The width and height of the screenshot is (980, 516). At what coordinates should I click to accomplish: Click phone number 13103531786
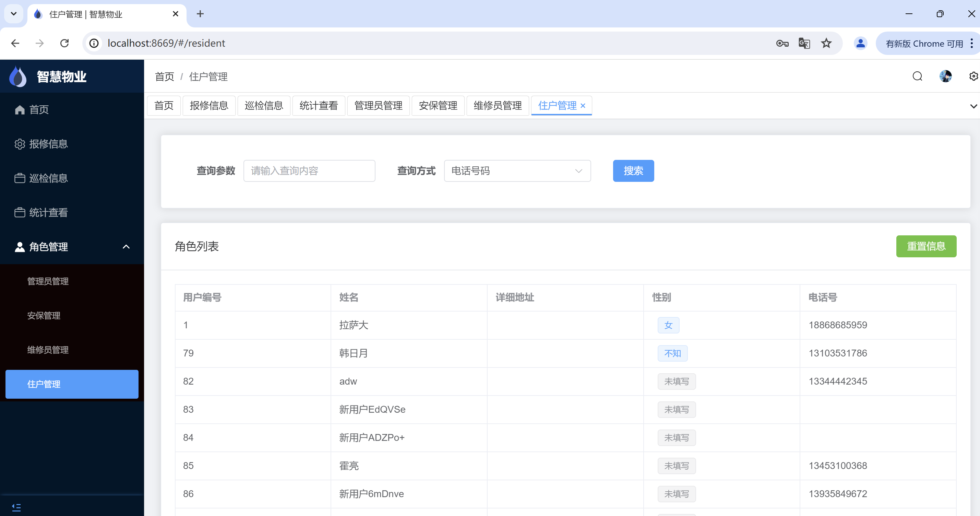[x=838, y=353]
